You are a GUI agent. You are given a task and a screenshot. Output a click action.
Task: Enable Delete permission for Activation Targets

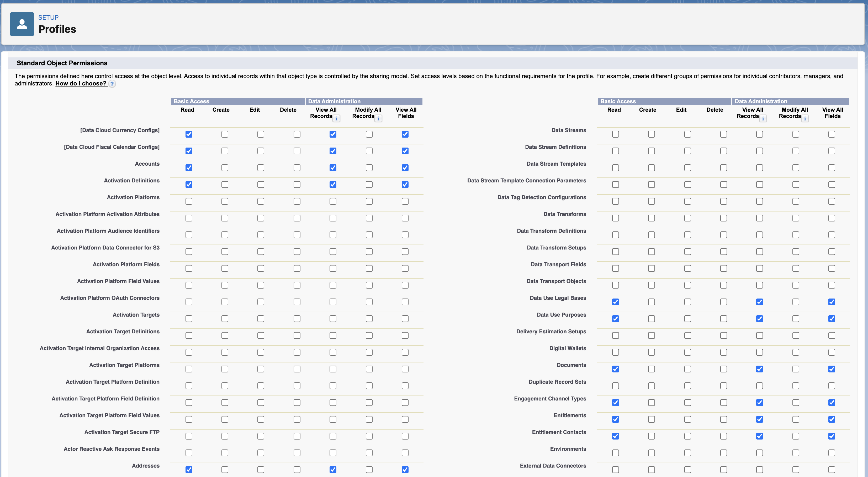coord(297,318)
